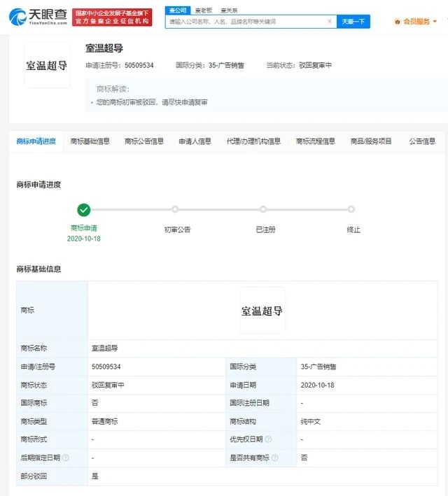Open the help icon next to 优先权日期
448x496 pixels.
(x=268, y=439)
